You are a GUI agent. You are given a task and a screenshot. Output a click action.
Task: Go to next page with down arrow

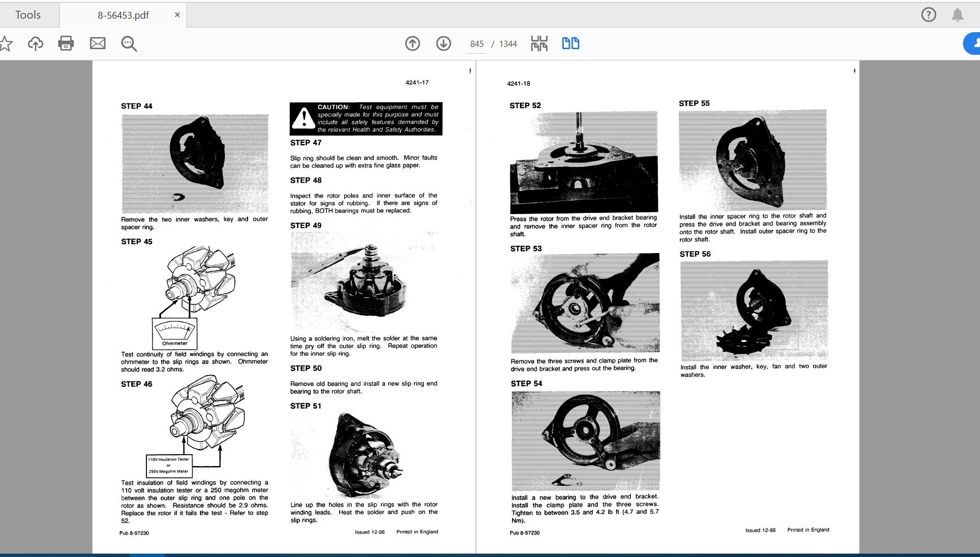[x=444, y=43]
